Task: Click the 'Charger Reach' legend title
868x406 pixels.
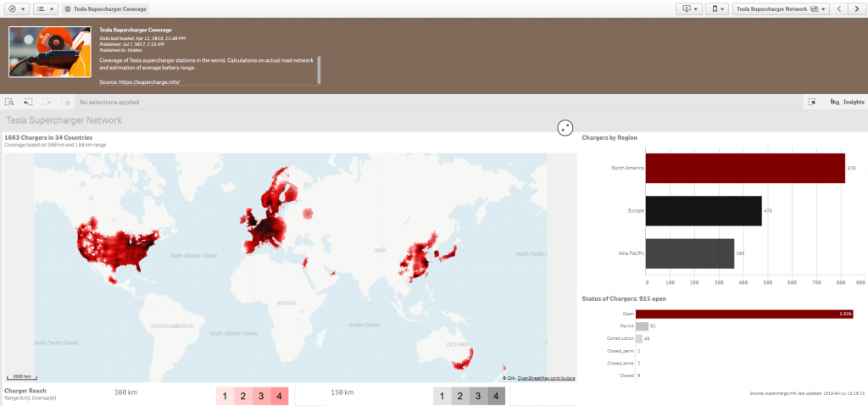Action: point(25,391)
